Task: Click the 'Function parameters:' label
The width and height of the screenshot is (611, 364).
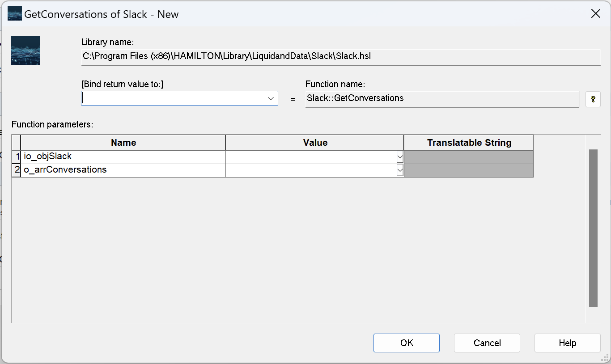Action: click(x=52, y=125)
